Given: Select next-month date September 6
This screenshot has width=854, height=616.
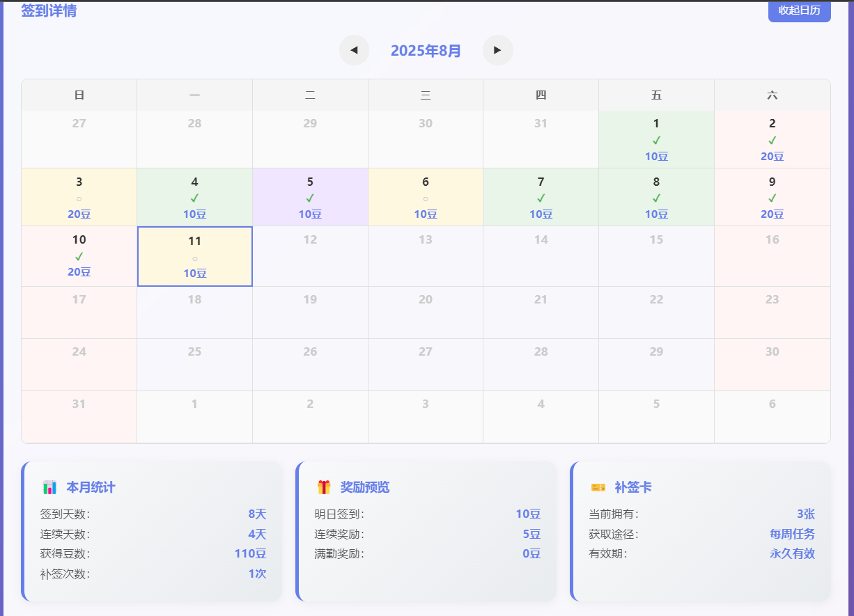Looking at the screenshot, I should [773, 417].
